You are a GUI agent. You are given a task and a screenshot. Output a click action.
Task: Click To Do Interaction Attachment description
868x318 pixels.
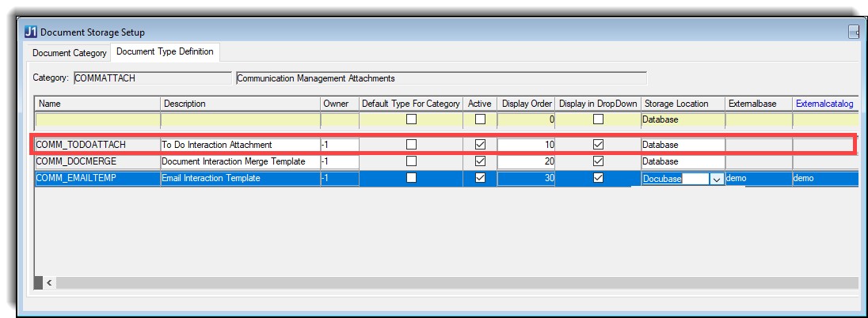coord(240,145)
